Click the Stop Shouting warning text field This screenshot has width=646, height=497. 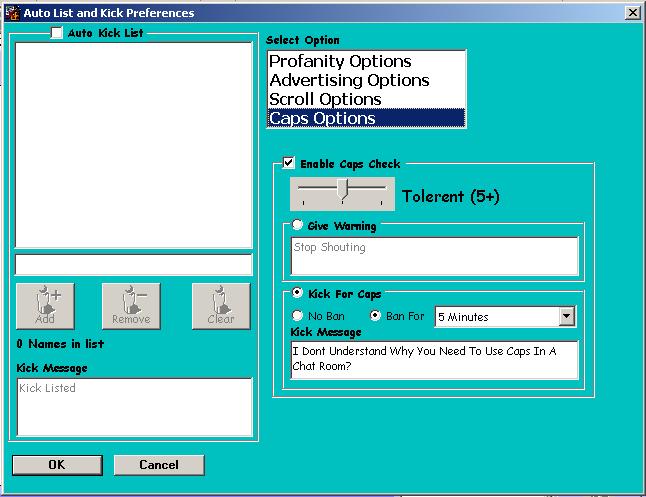coord(434,256)
